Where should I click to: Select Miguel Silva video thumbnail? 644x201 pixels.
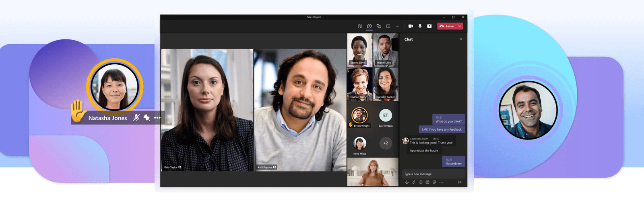tap(386, 50)
